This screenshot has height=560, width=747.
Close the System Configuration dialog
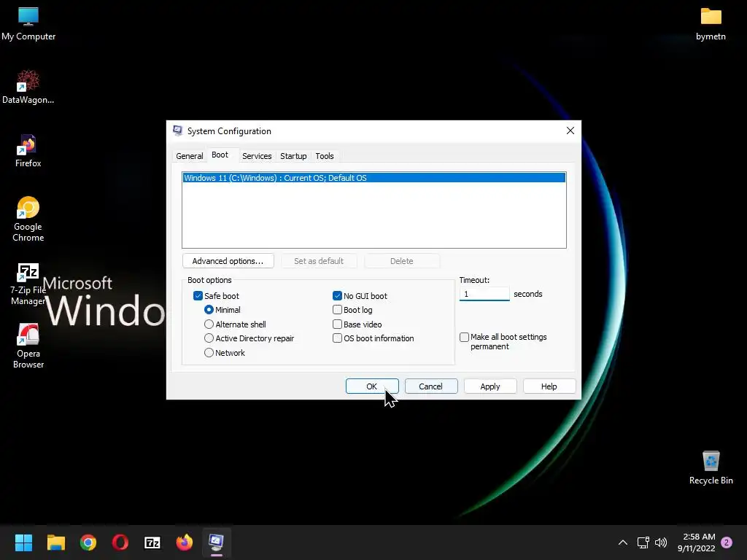570,131
